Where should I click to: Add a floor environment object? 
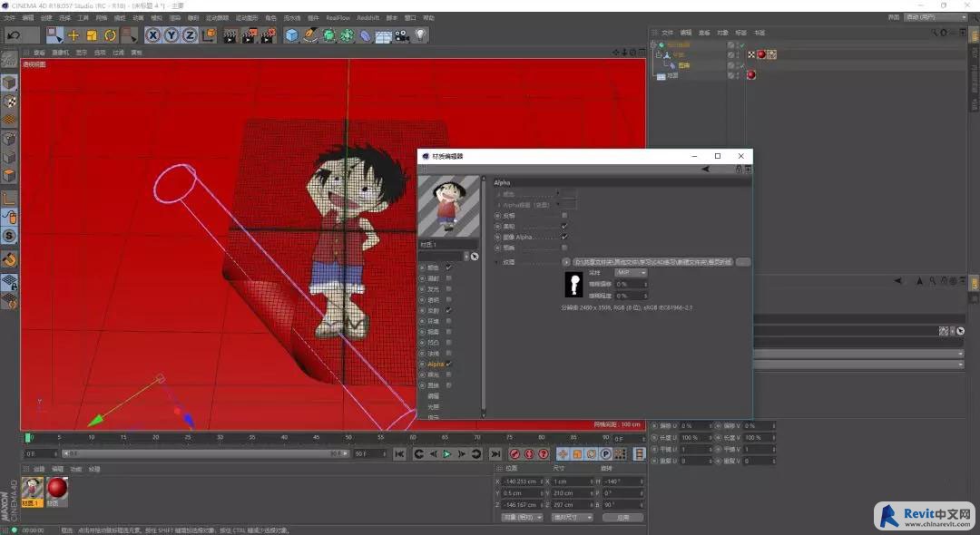point(383,35)
